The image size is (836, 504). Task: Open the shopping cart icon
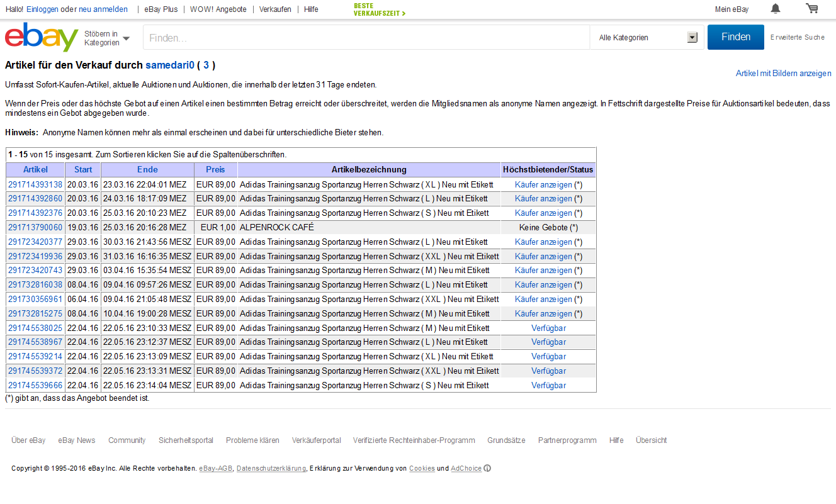pos(812,9)
